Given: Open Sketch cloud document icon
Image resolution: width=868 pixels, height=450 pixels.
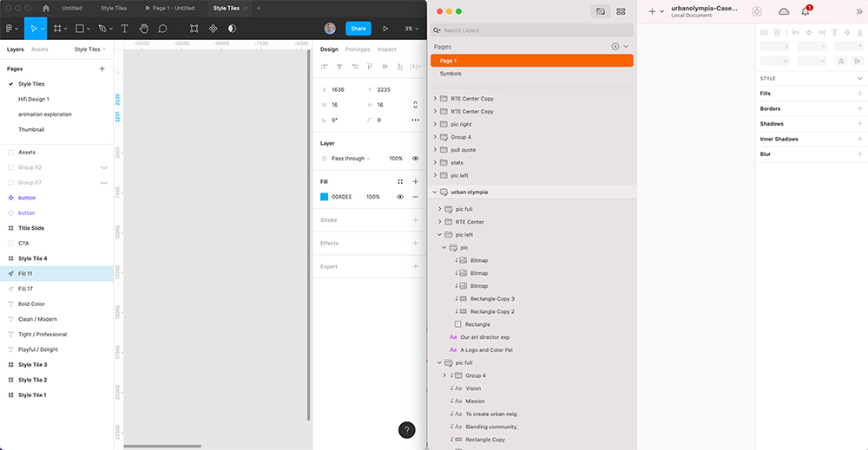Looking at the screenshot, I should pos(784,11).
